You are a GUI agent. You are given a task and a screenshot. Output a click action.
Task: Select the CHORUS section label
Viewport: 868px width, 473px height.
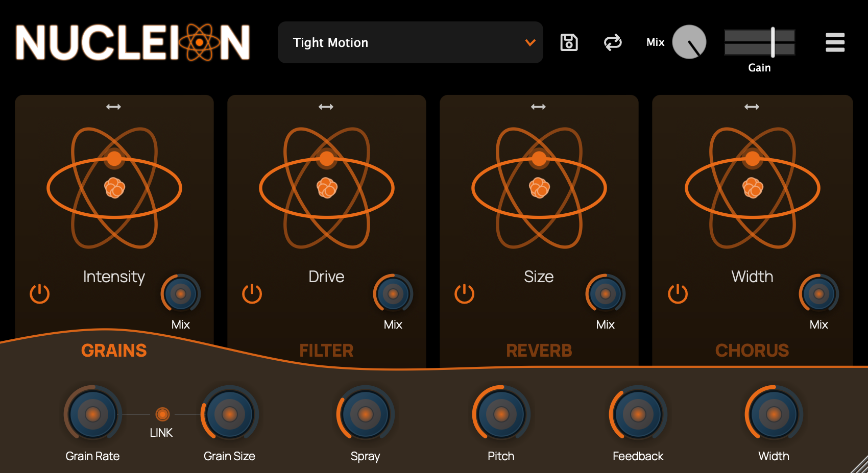pos(752,351)
